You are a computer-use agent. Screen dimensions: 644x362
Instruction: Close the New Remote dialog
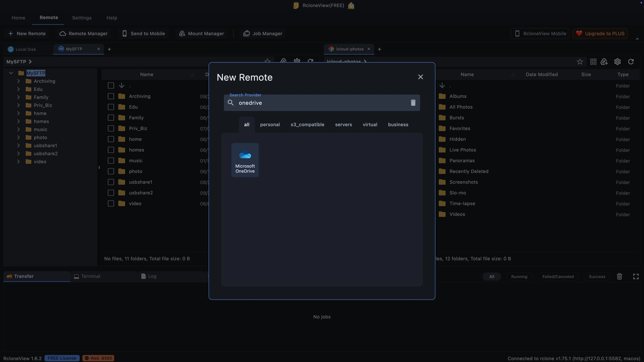[x=420, y=77]
